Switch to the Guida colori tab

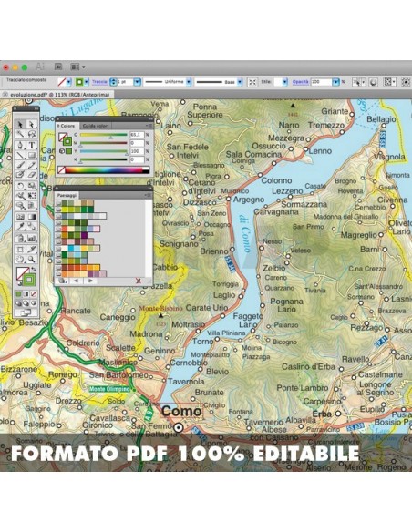tap(96, 126)
